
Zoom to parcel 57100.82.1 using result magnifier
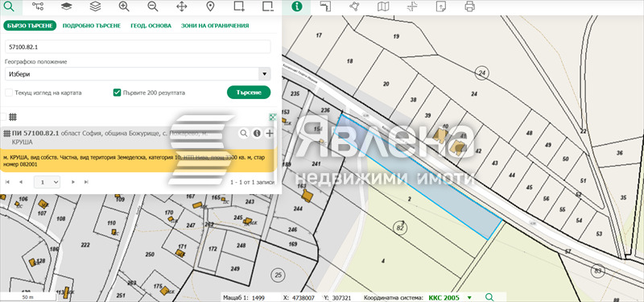click(x=244, y=133)
